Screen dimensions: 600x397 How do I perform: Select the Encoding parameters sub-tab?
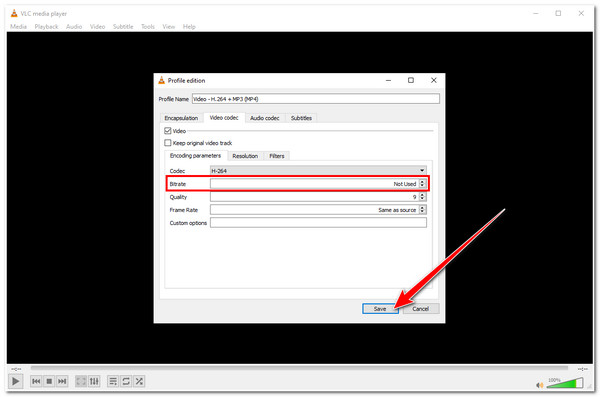pos(195,155)
